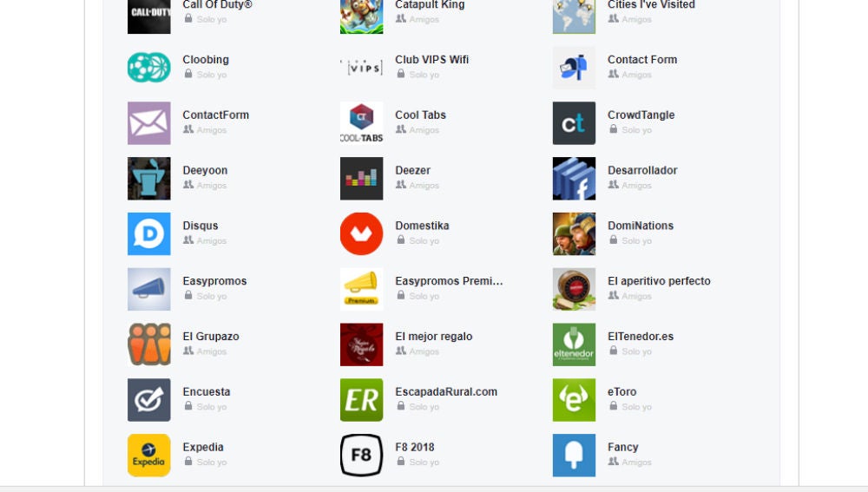Click the El Grupazo app icon
The height and width of the screenshot is (492, 868).
[149, 344]
